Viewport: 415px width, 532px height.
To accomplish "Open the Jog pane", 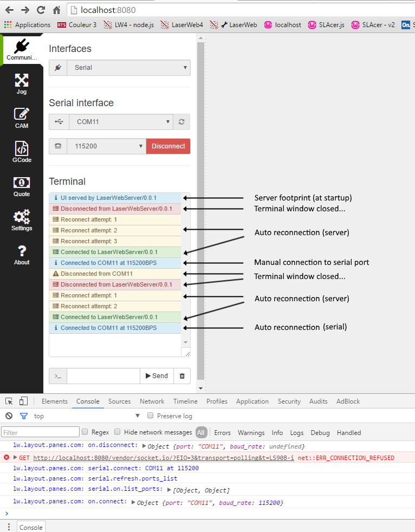I will click(22, 84).
